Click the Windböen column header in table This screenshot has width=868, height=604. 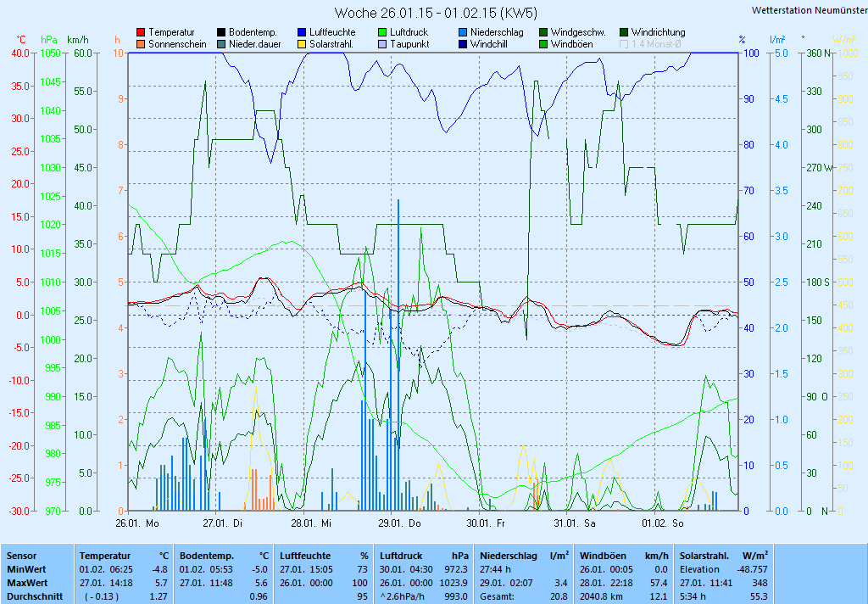(603, 556)
